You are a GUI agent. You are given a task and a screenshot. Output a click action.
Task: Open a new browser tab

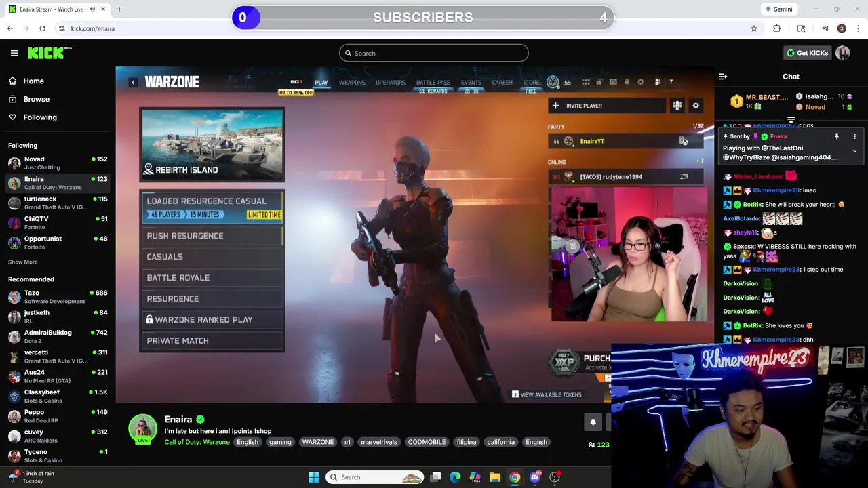pos(119,9)
